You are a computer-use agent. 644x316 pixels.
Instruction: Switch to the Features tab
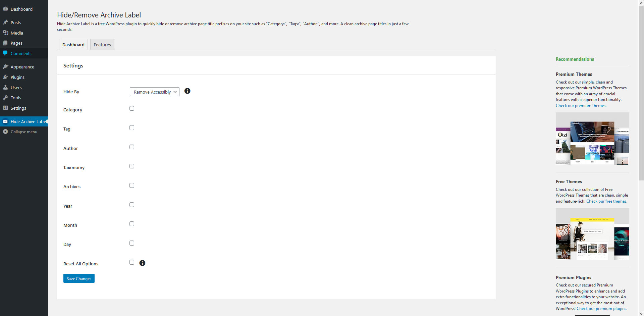pyautogui.click(x=102, y=45)
